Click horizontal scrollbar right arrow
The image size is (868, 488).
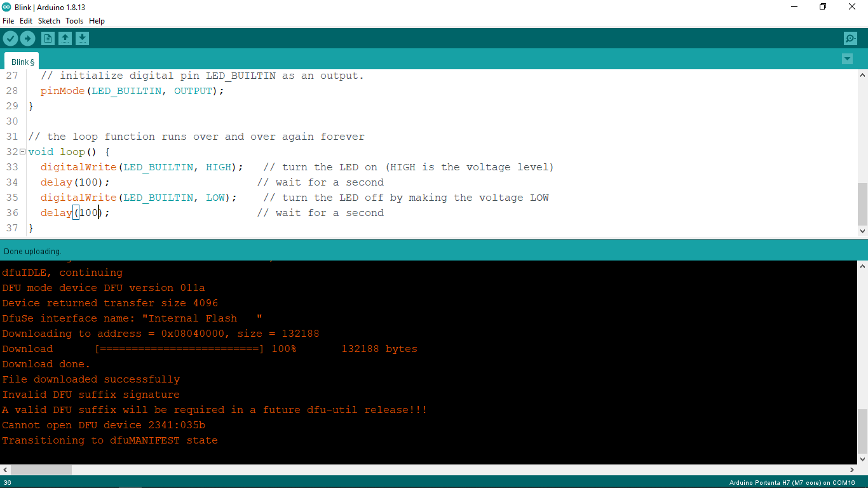pyautogui.click(x=852, y=470)
